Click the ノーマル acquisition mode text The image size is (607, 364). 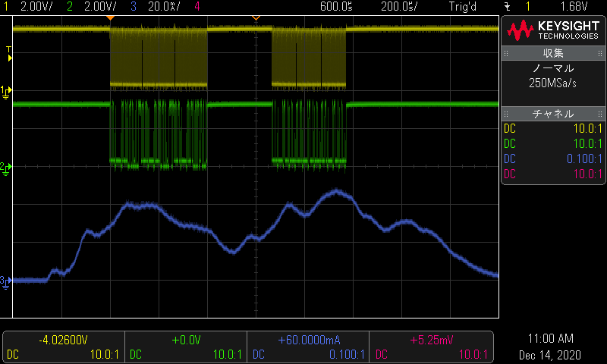[553, 68]
